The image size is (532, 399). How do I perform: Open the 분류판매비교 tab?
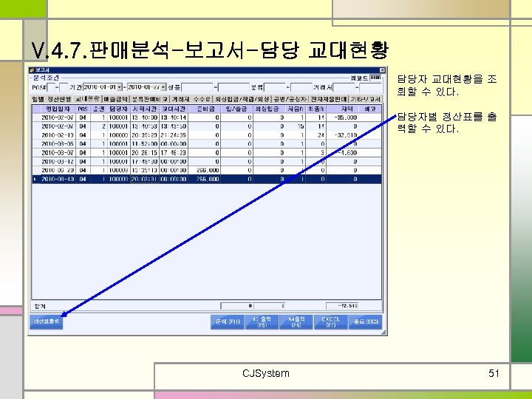point(149,99)
